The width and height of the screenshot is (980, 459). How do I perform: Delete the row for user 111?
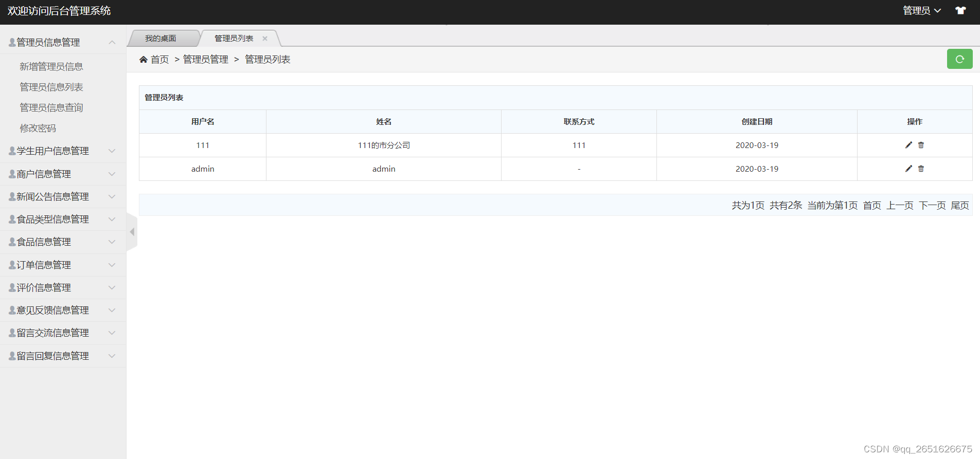pyautogui.click(x=921, y=145)
